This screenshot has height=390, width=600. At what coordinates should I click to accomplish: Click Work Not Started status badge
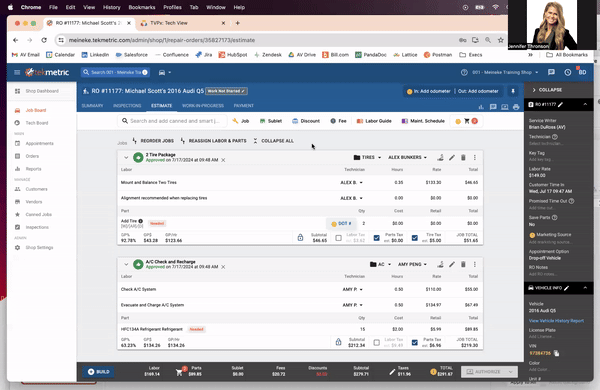tap(226, 91)
